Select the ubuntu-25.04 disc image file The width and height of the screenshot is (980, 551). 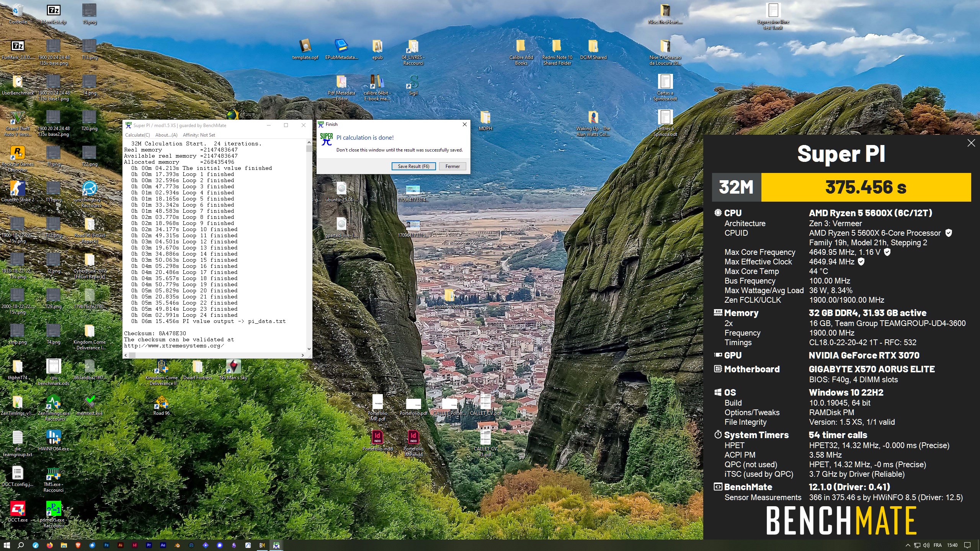(x=341, y=192)
